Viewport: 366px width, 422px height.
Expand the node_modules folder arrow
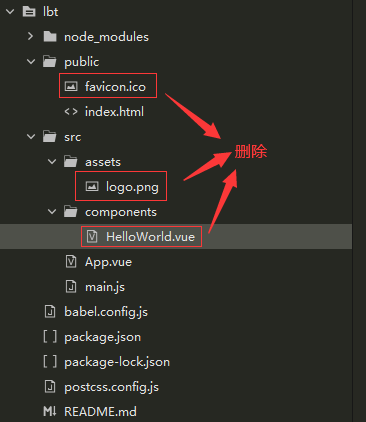[x=30, y=36]
